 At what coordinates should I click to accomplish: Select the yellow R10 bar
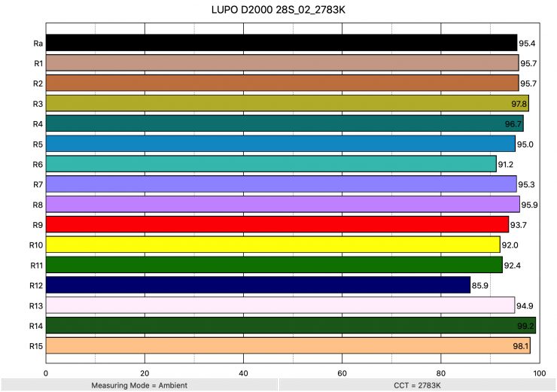point(273,245)
